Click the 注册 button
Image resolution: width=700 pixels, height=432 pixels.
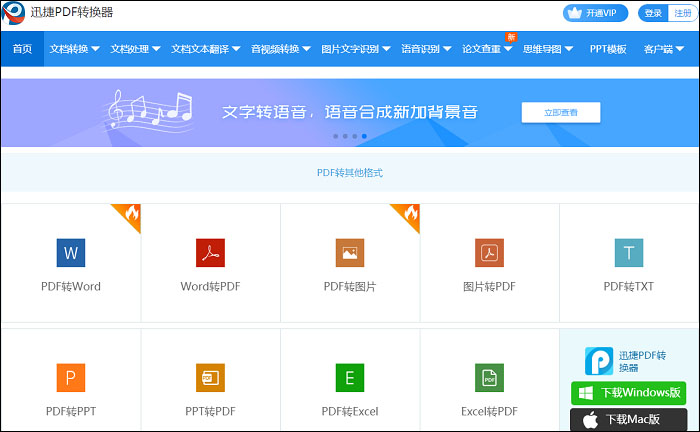click(683, 13)
